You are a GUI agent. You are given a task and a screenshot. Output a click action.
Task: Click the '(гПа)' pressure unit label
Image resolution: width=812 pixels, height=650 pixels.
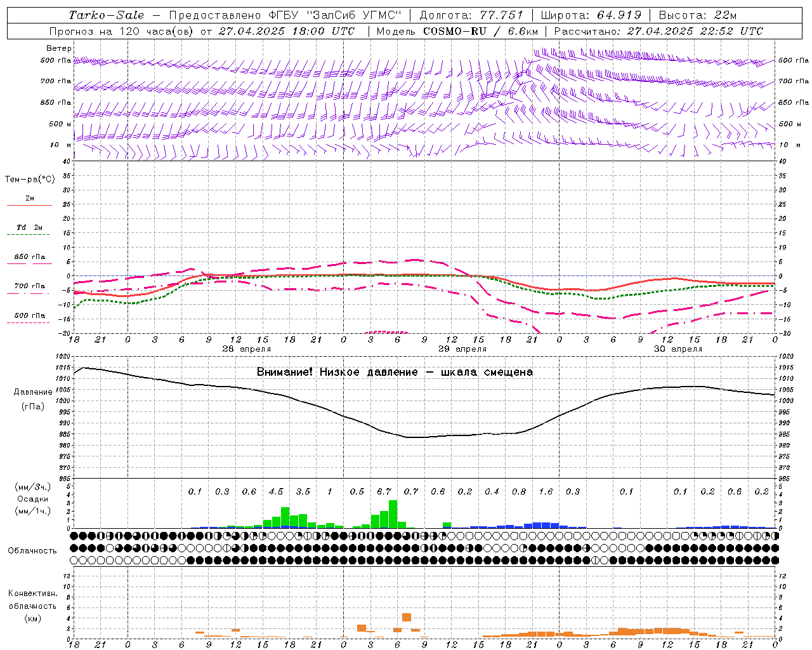tap(33, 406)
